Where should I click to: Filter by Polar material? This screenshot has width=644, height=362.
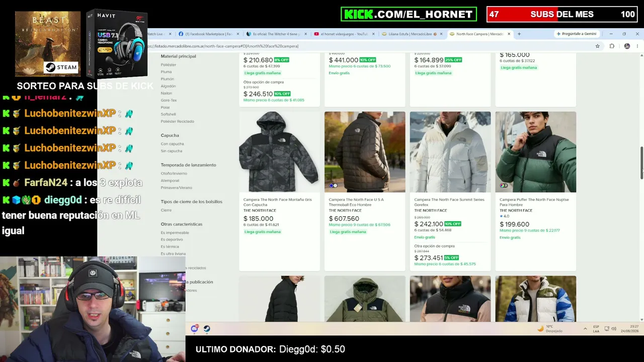166,107
